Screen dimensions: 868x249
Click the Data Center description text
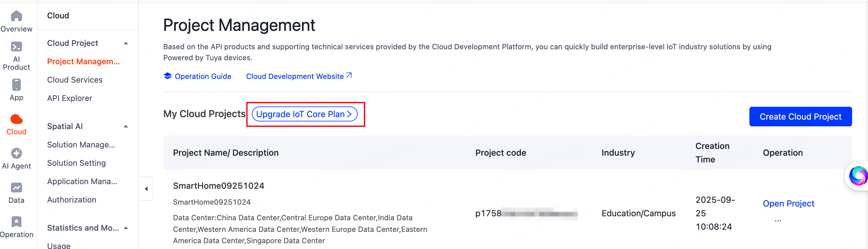point(300,229)
